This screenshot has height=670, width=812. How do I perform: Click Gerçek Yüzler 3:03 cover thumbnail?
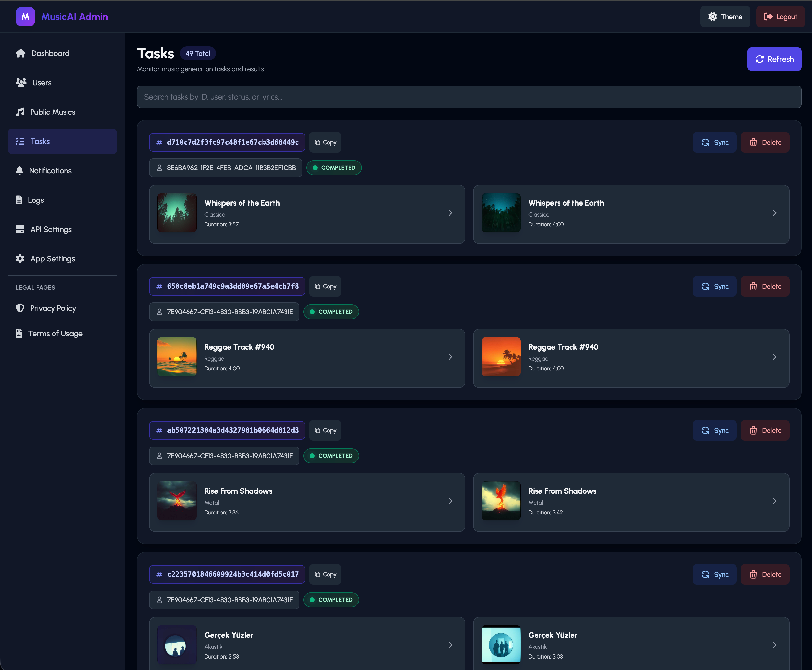[501, 645]
